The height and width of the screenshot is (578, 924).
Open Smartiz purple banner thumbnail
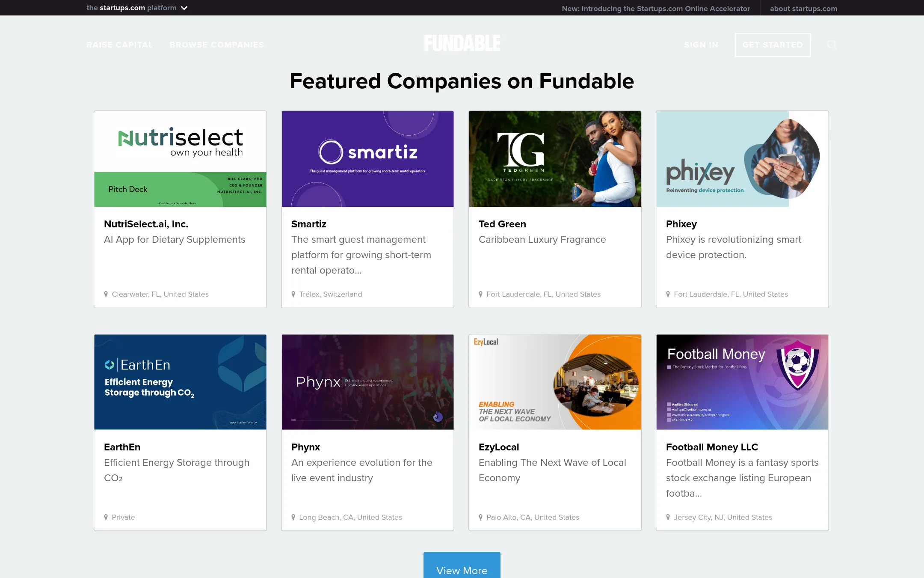(x=367, y=159)
